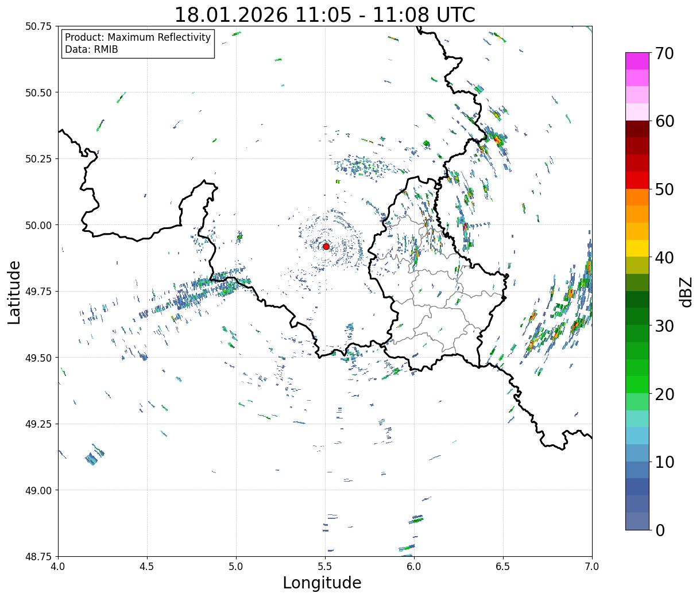Click the orange swatch just below 50 dBZ
Image resolution: width=700 pixels, height=597 pixels.
[x=637, y=197]
